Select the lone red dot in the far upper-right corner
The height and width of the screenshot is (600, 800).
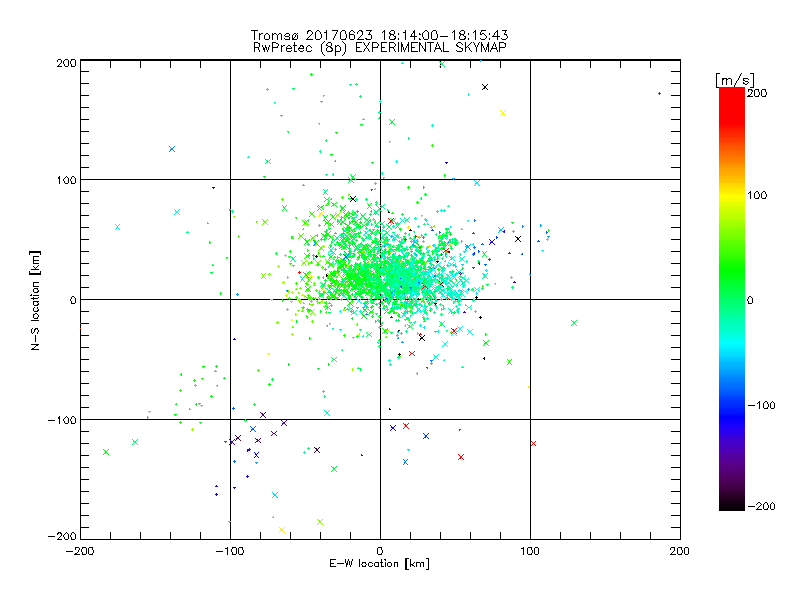659,93
